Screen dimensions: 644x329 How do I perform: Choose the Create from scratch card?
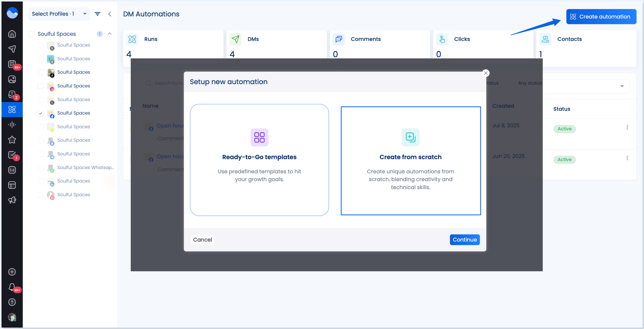(411, 161)
